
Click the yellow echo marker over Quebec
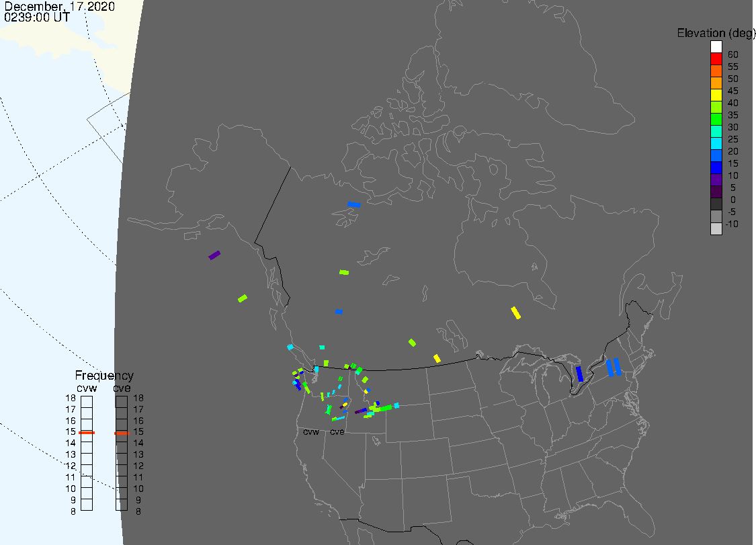pos(515,312)
